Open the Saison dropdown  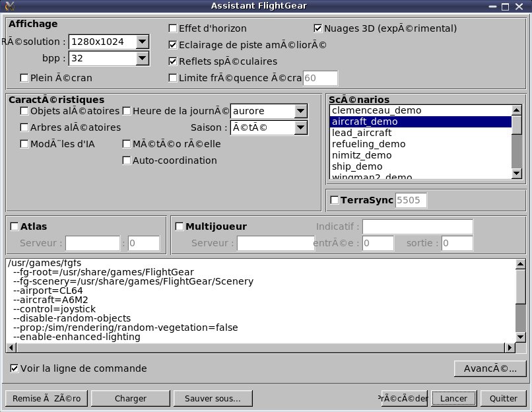[x=300, y=127]
